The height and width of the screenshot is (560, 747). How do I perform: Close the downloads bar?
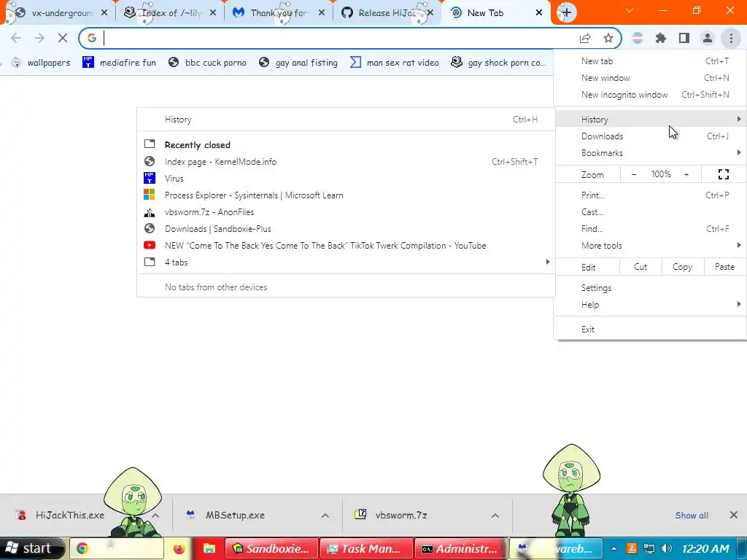pos(734,515)
